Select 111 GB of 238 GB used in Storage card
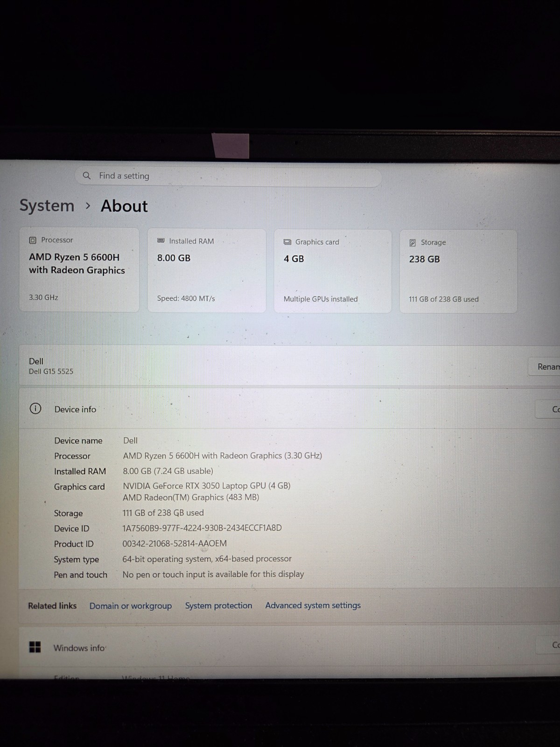 tap(444, 299)
